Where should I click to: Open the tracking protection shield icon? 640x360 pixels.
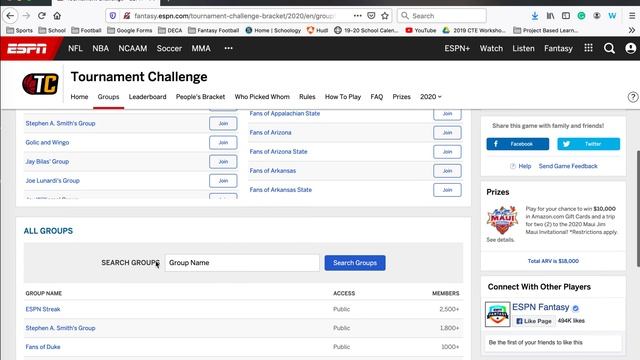[113, 16]
